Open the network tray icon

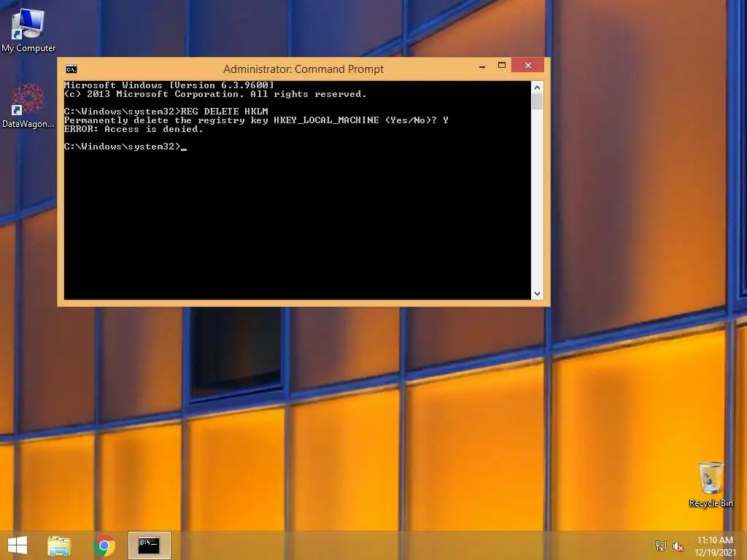click(x=660, y=545)
